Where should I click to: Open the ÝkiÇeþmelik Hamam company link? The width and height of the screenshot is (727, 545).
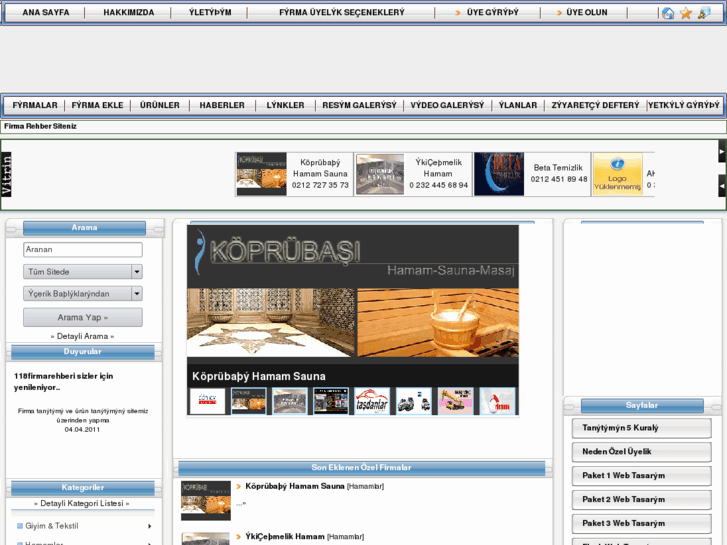coord(285,537)
